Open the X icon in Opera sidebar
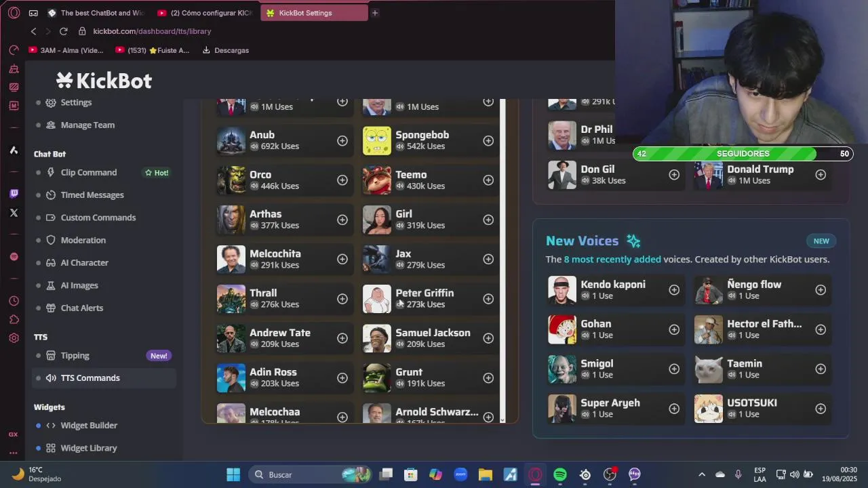 point(14,213)
